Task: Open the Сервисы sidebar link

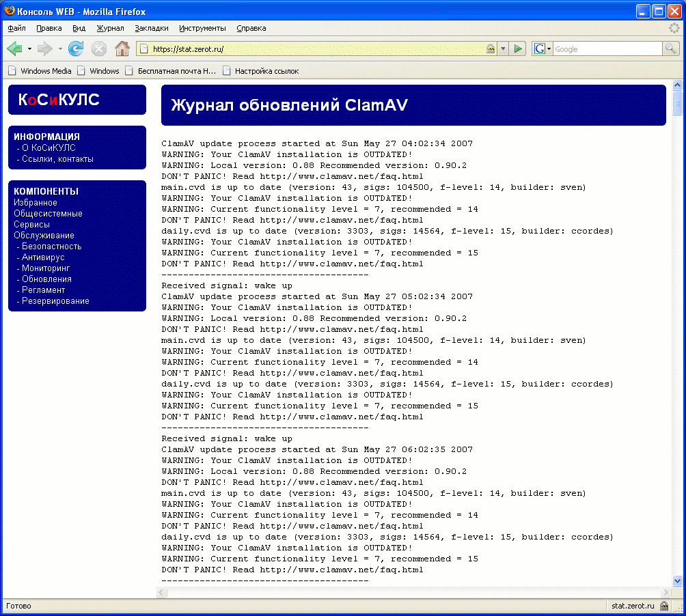Action: click(31, 224)
